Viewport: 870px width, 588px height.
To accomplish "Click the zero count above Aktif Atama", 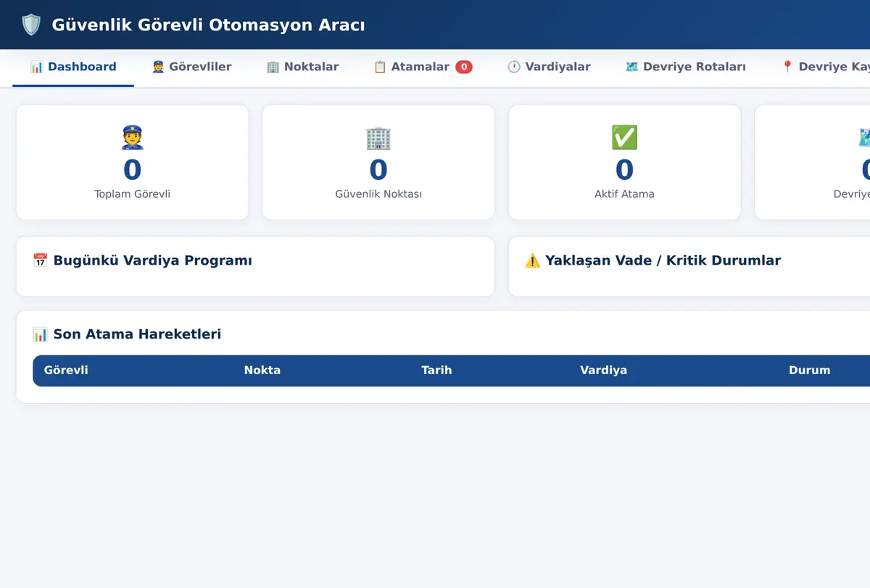I will pos(624,170).
